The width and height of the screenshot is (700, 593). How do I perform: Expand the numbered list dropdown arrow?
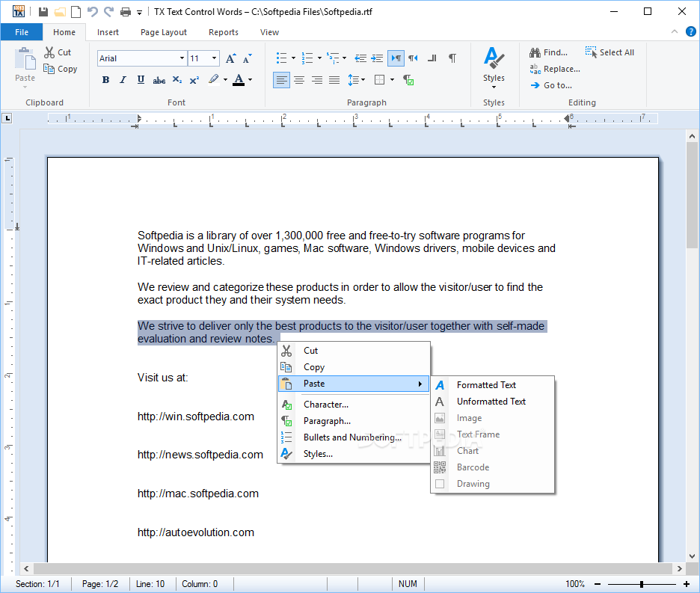319,58
